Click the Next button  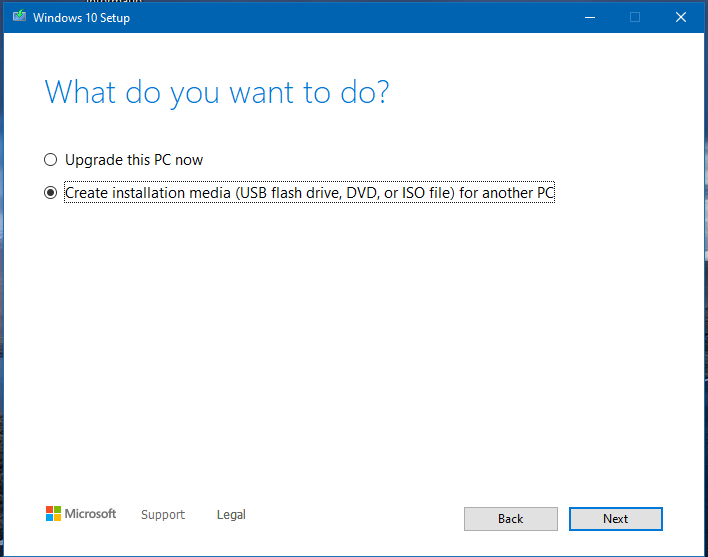click(615, 519)
